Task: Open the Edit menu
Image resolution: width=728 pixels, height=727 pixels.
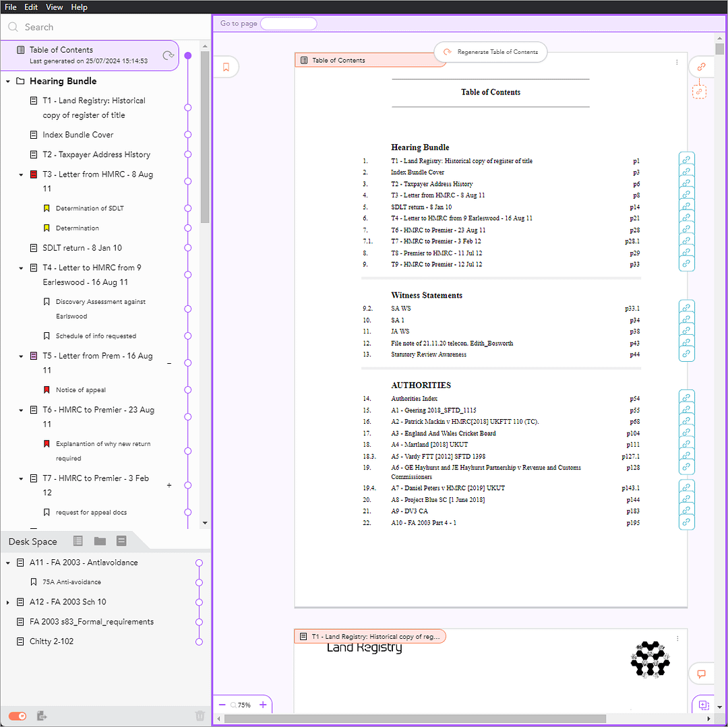Action: coord(30,7)
